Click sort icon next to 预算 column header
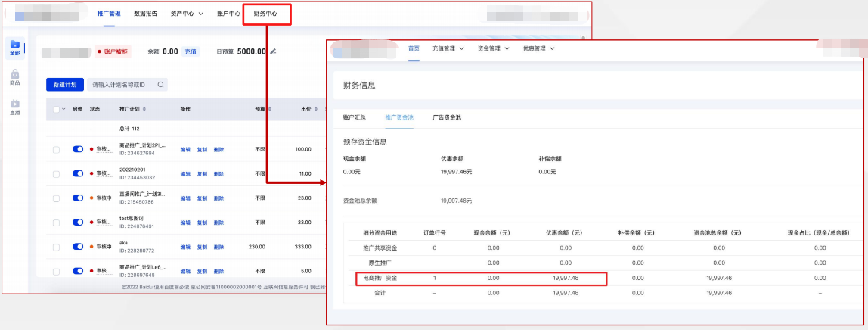 point(268,109)
